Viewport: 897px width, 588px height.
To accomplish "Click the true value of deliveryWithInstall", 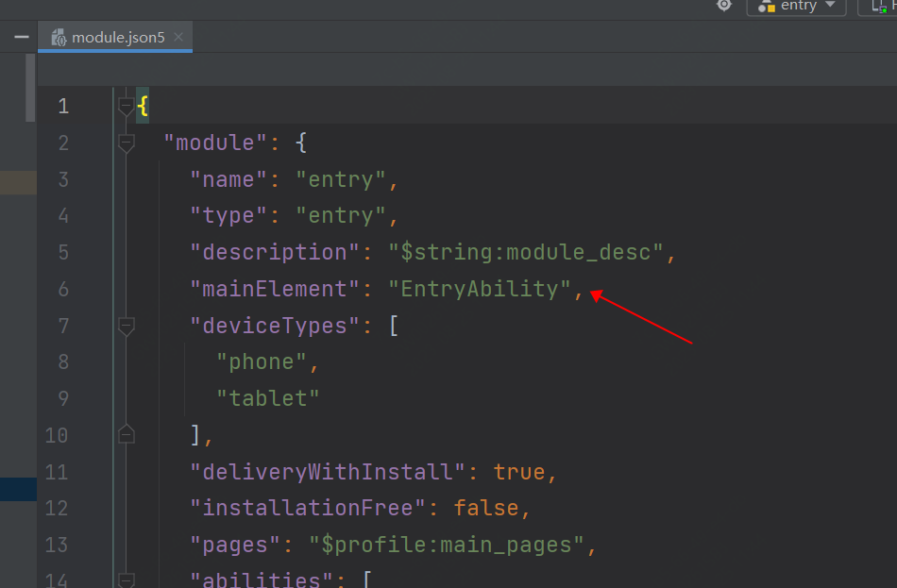I will tap(518, 472).
